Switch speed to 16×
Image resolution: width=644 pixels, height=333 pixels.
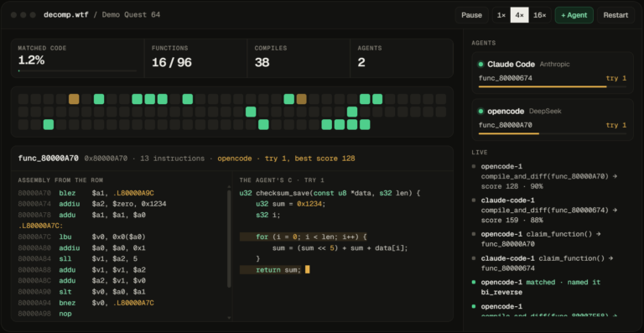click(539, 15)
